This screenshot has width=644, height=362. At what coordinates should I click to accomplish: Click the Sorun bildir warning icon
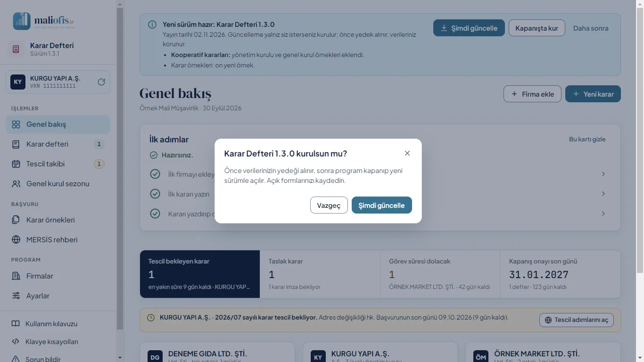click(x=16, y=359)
